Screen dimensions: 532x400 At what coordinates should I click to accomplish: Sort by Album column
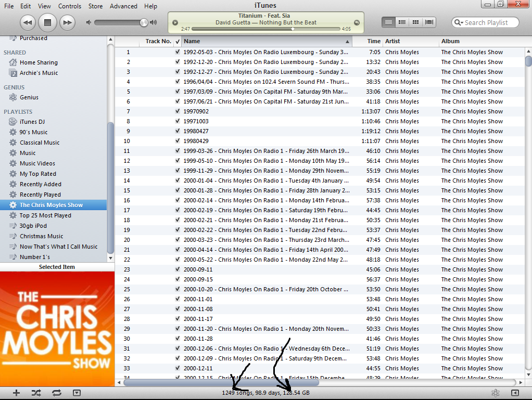click(x=482, y=42)
